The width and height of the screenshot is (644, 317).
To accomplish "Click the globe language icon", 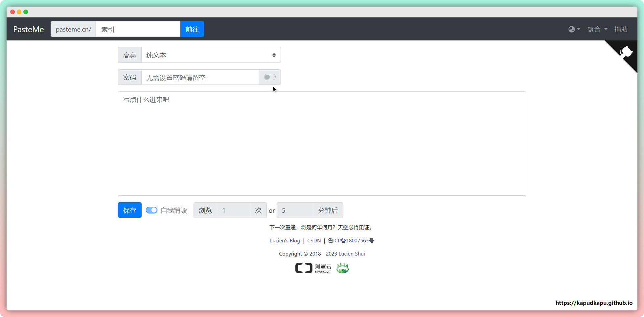I will (572, 29).
